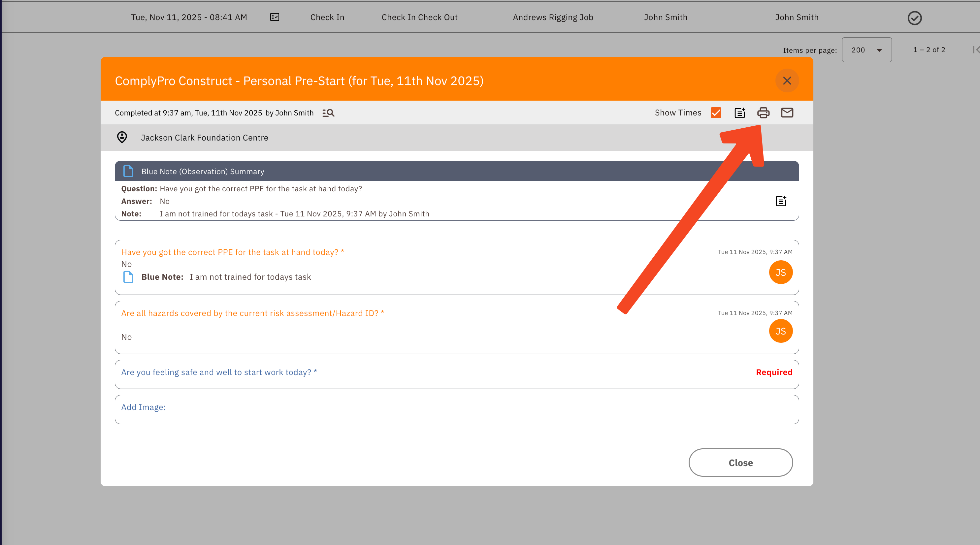Screen dimensions: 980x545
Task: Click the print form icon
Action: point(763,112)
